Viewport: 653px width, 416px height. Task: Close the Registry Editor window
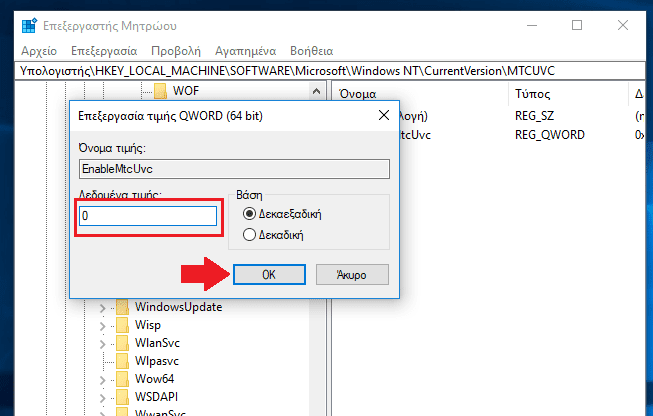click(x=623, y=25)
